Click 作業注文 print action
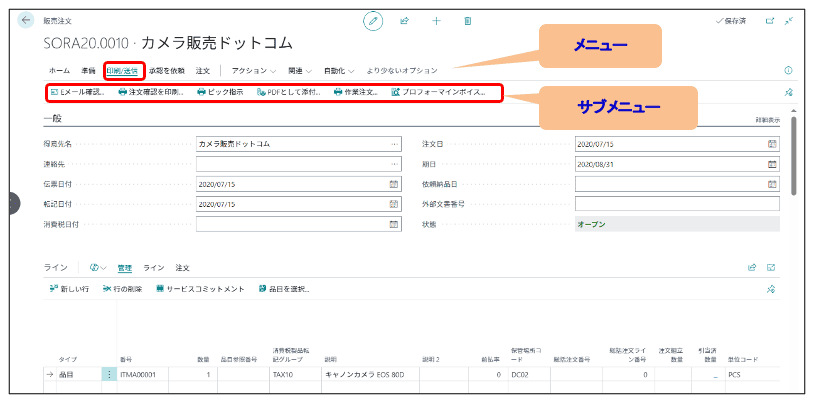The height and width of the screenshot is (406, 816). [x=355, y=92]
